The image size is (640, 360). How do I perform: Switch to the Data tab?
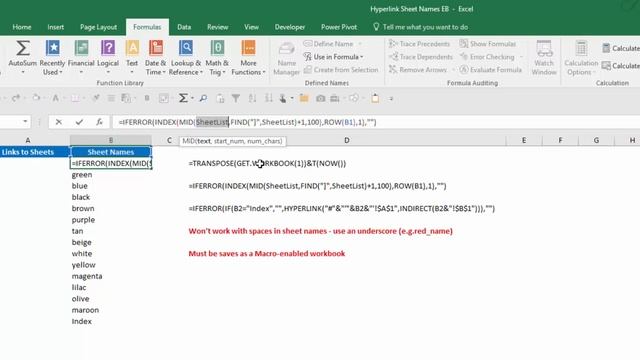pos(184,27)
